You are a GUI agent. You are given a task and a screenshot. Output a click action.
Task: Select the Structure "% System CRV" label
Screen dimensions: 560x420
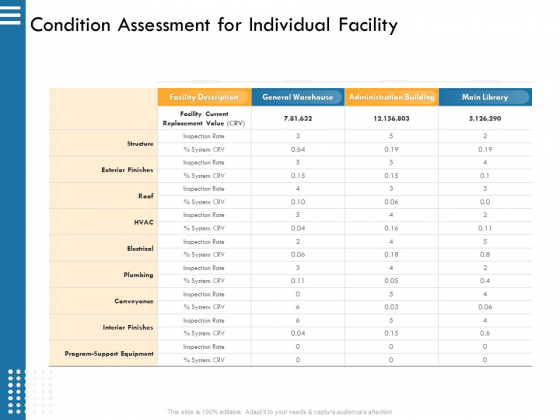pyautogui.click(x=204, y=150)
